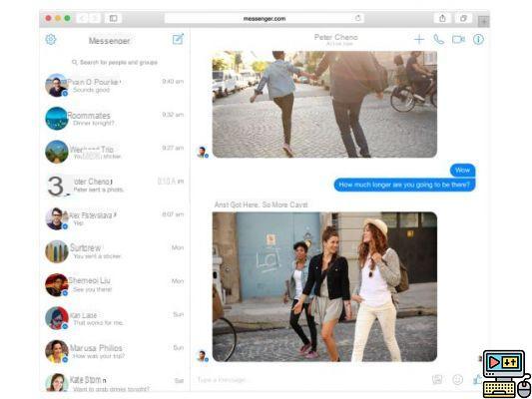Start a video call with Peter

point(458,39)
